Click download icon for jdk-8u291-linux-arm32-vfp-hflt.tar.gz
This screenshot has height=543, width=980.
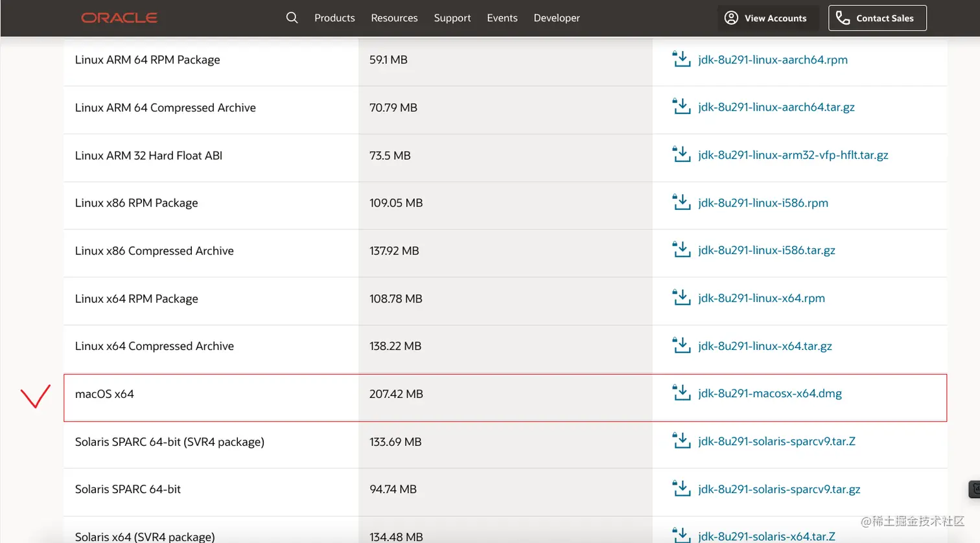tap(681, 155)
